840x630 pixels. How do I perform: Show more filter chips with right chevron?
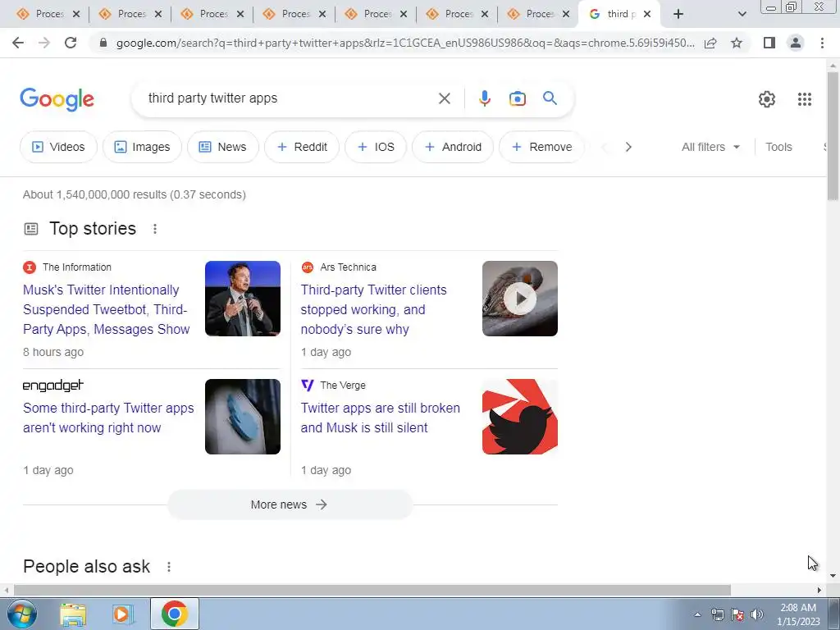pos(628,147)
